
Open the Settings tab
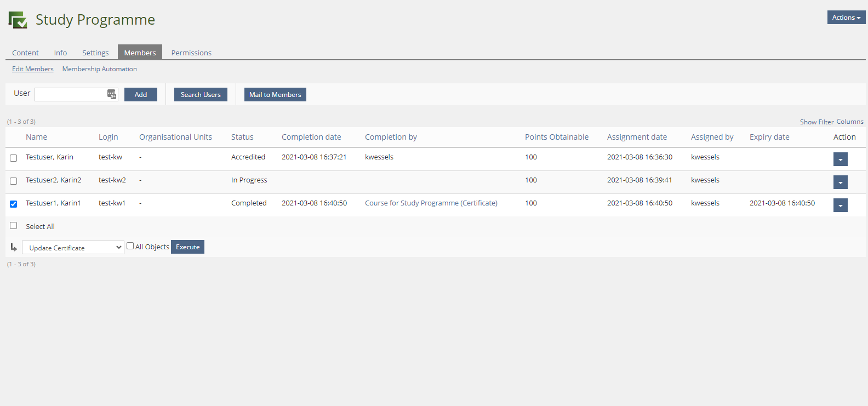click(95, 53)
